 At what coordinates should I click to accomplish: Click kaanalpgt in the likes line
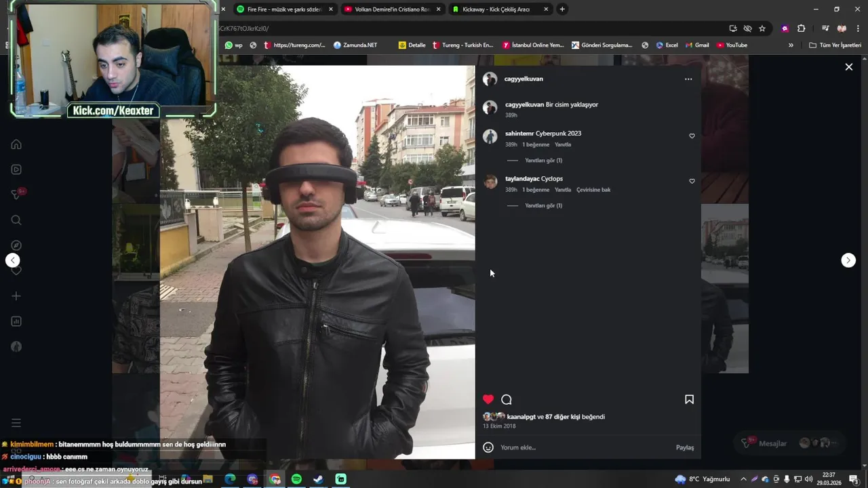(x=521, y=417)
